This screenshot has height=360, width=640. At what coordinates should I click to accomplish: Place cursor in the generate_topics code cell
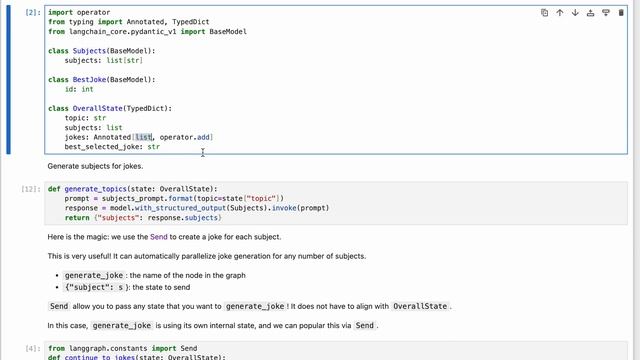click(336, 203)
